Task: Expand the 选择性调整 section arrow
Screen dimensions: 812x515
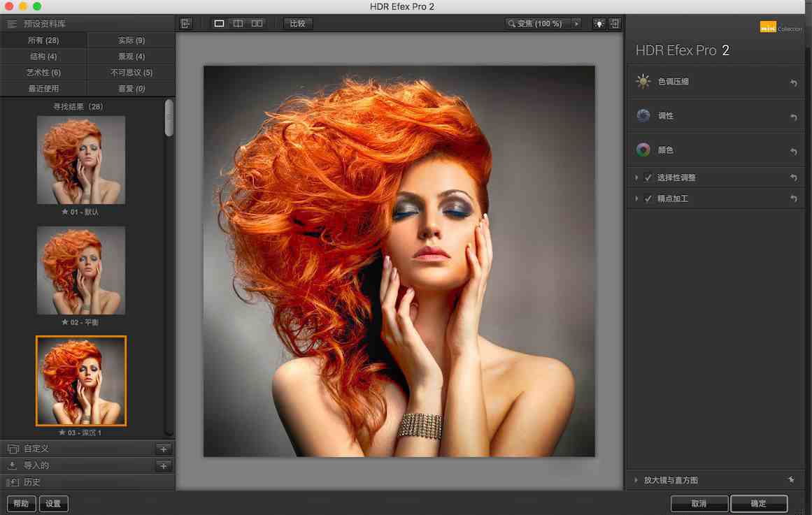Action: (636, 177)
